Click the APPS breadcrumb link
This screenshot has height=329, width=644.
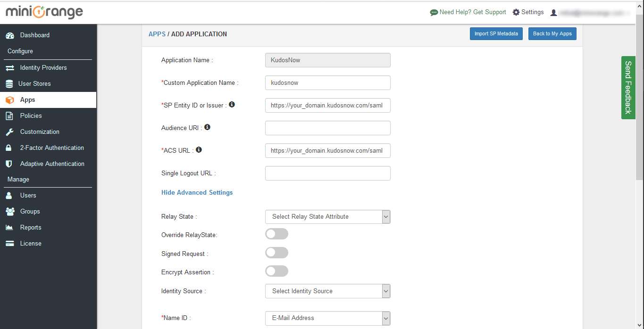(157, 34)
